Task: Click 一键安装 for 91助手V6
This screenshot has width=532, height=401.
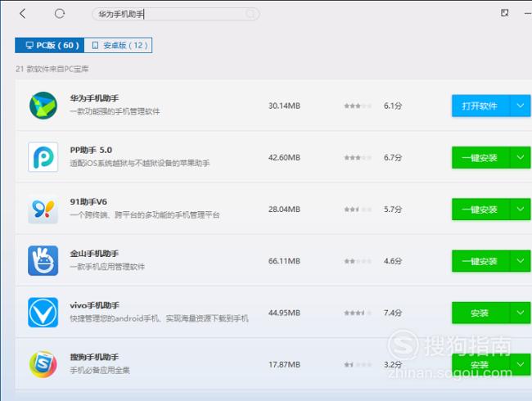Action: pyautogui.click(x=480, y=210)
